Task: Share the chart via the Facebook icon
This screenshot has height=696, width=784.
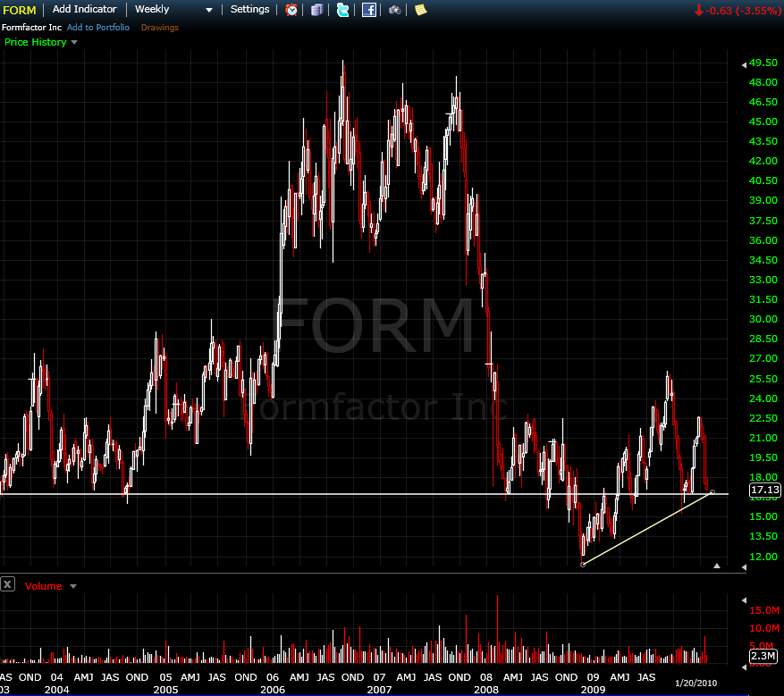Action: 369,10
